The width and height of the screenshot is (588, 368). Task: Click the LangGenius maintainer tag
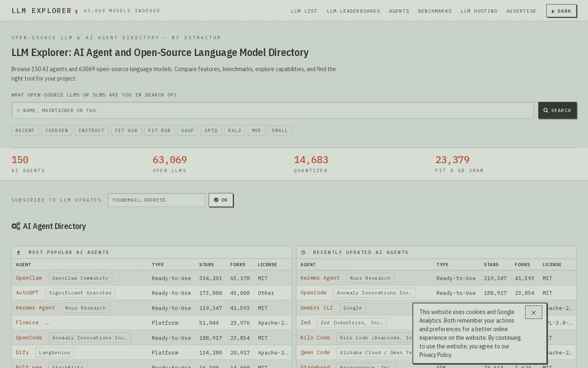click(55, 352)
